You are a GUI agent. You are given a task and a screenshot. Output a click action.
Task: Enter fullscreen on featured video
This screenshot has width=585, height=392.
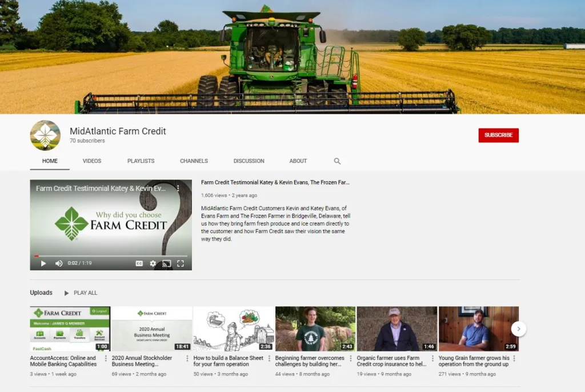[181, 263]
